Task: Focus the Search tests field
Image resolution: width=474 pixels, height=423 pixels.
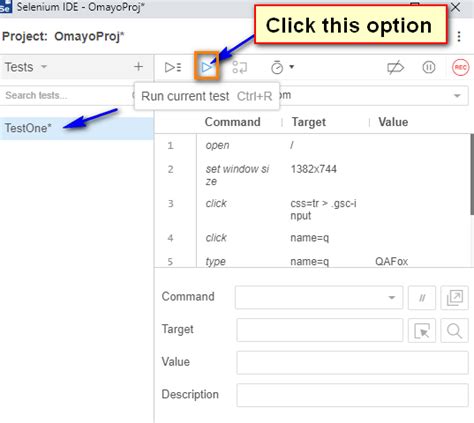Action: (67, 96)
